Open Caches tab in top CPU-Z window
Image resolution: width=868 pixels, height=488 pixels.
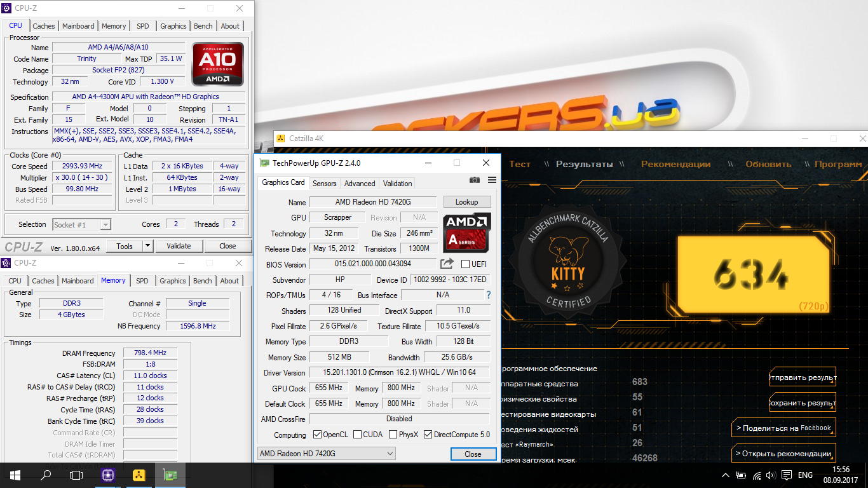point(44,26)
